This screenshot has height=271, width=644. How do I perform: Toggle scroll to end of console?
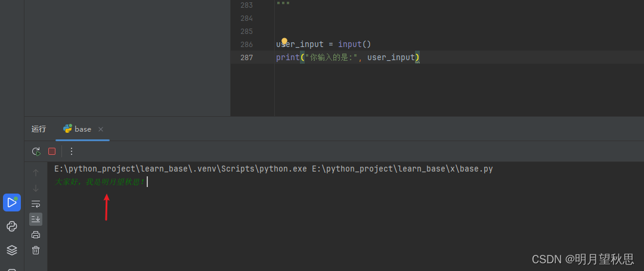pos(36,219)
